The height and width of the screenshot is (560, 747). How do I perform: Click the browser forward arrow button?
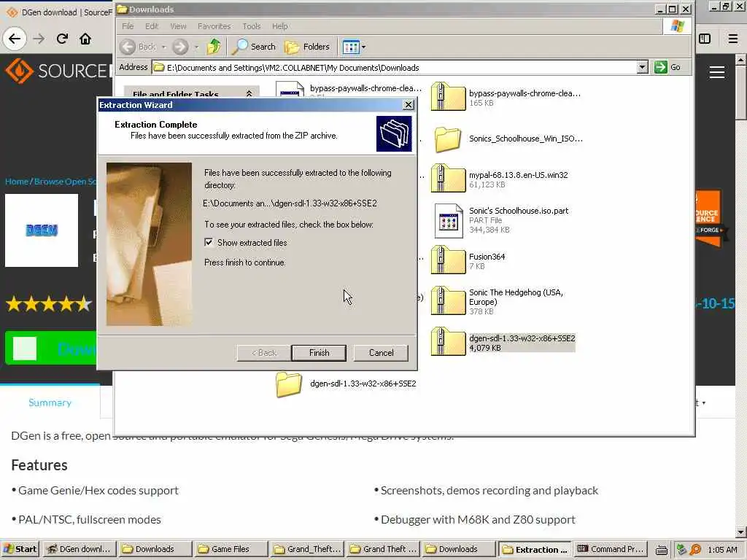pos(39,39)
